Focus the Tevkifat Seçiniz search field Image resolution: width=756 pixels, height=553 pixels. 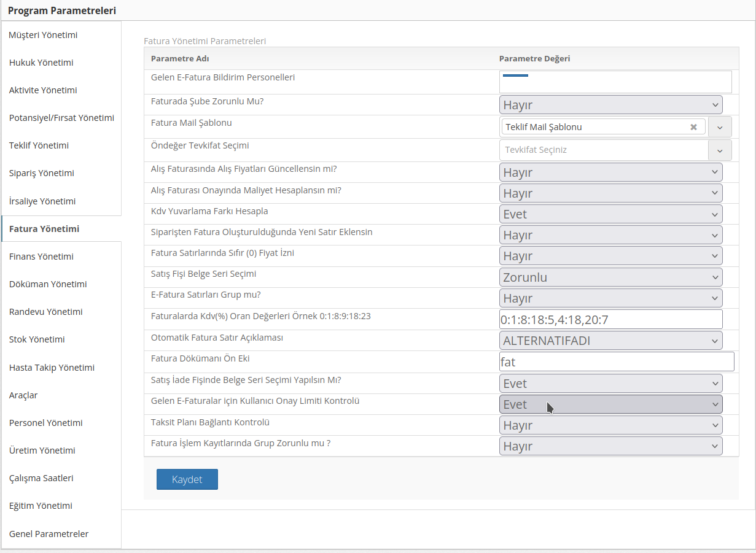[604, 150]
